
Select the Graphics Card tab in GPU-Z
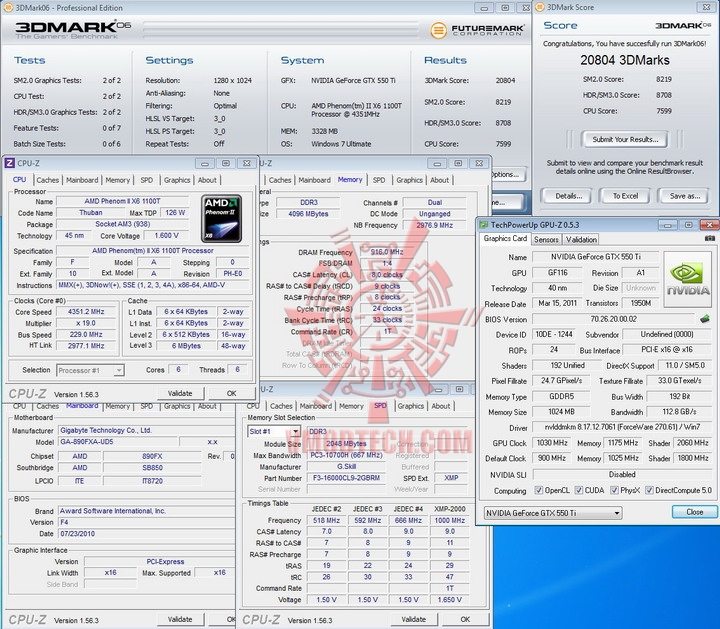[x=505, y=238]
